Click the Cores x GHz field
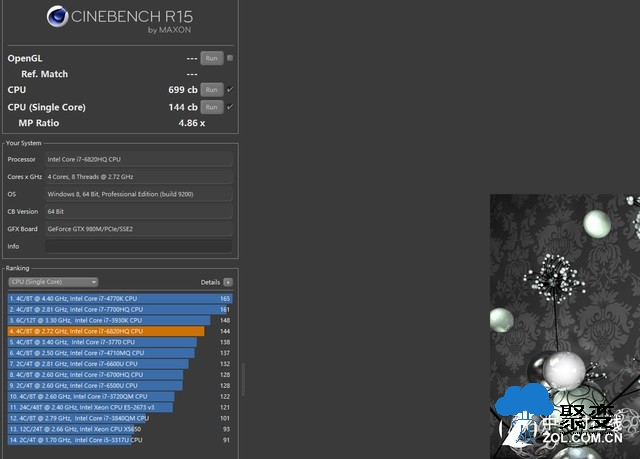640x459 pixels. tap(139, 177)
